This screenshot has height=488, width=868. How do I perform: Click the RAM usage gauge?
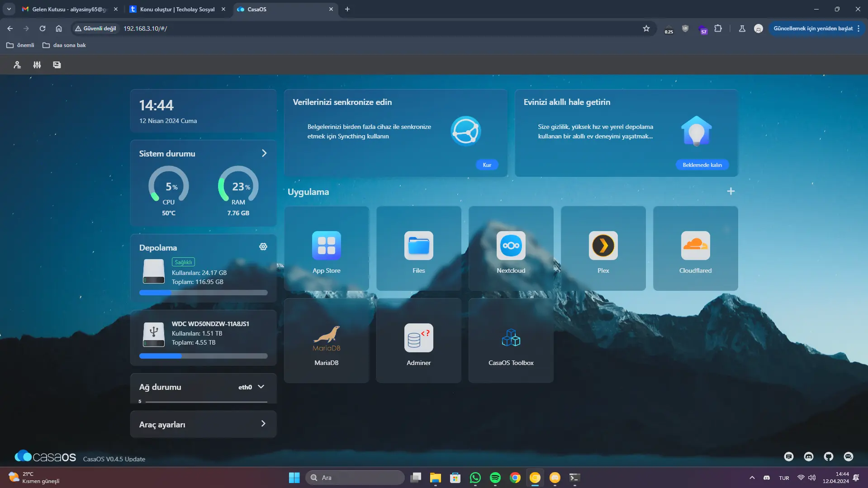(238, 185)
